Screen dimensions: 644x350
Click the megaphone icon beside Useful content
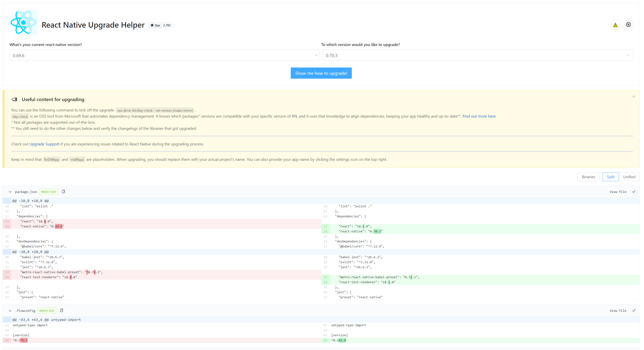14,99
